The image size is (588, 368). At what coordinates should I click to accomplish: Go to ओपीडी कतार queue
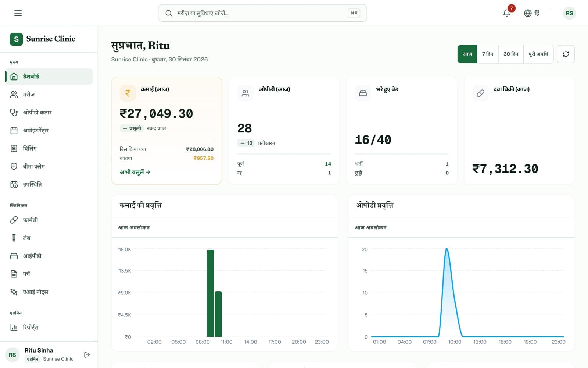click(49, 113)
